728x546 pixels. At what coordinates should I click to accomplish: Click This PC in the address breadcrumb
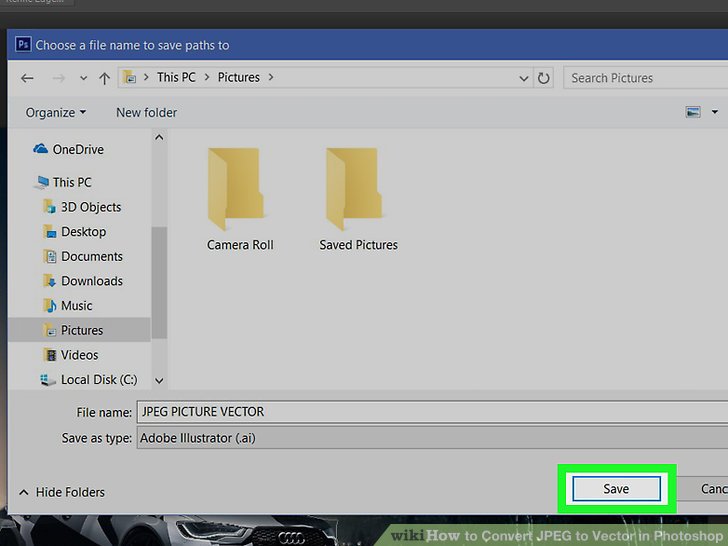tap(176, 77)
